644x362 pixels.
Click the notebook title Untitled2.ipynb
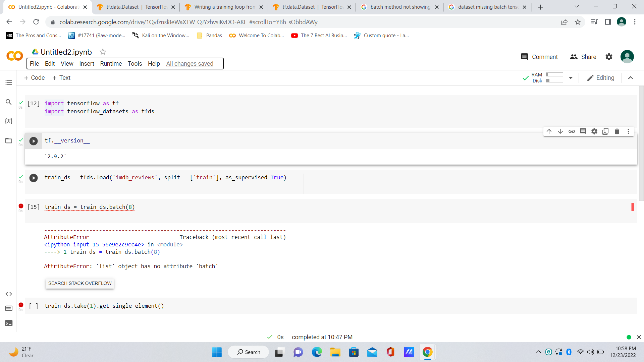point(66,52)
